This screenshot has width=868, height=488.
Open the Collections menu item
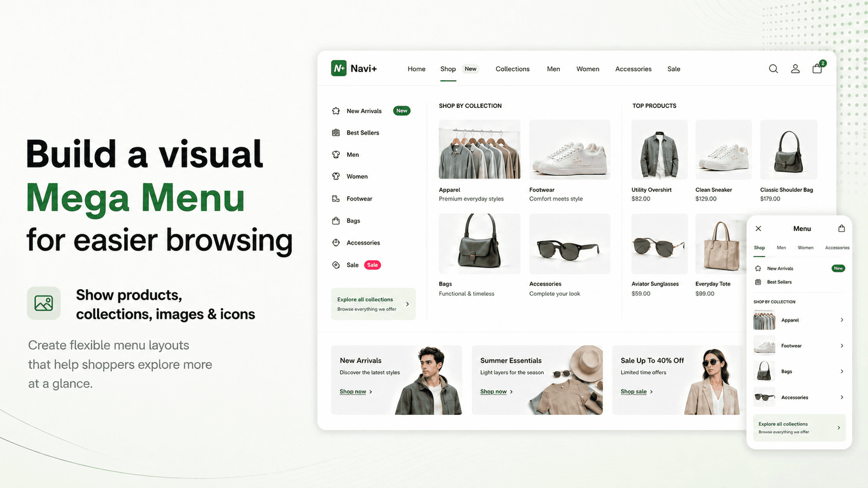[513, 69]
